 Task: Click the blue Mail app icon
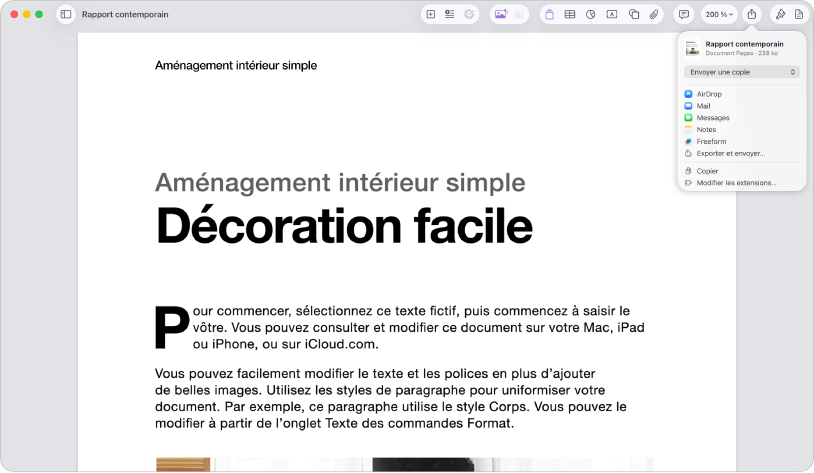[688, 106]
